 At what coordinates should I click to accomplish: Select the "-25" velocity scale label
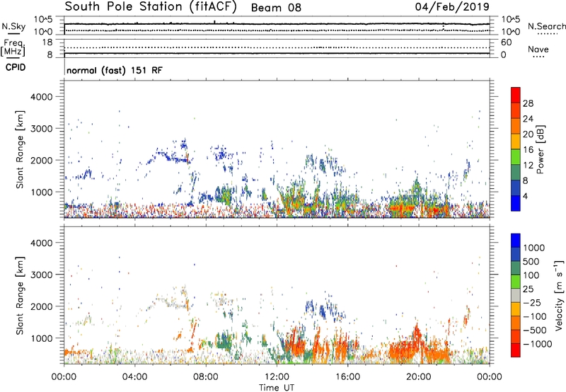(x=532, y=302)
